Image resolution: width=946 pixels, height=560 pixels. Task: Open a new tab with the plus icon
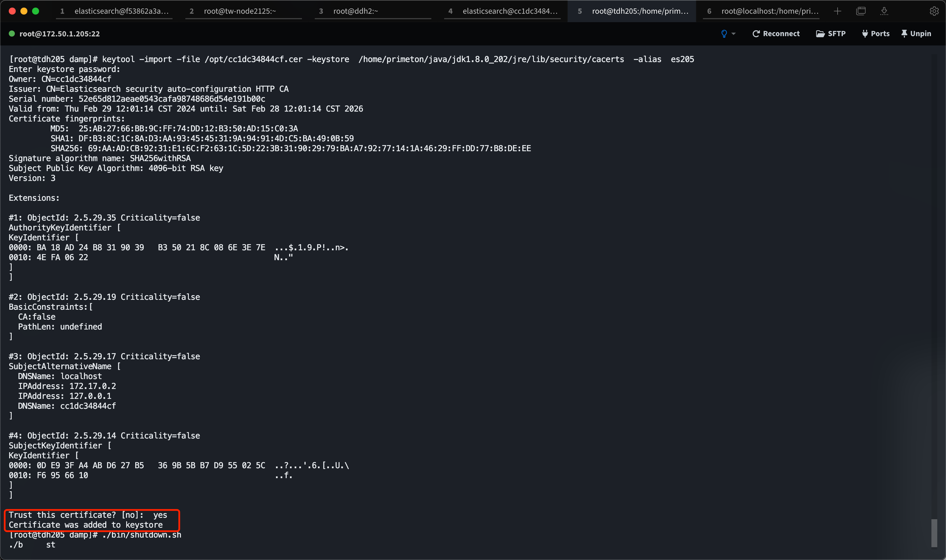coord(837,11)
